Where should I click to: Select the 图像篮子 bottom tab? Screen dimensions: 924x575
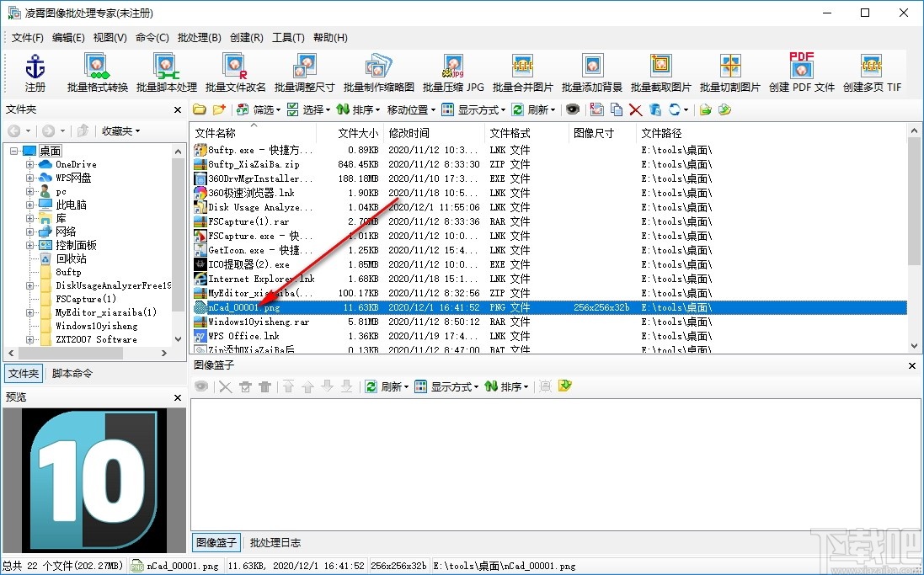coord(216,543)
